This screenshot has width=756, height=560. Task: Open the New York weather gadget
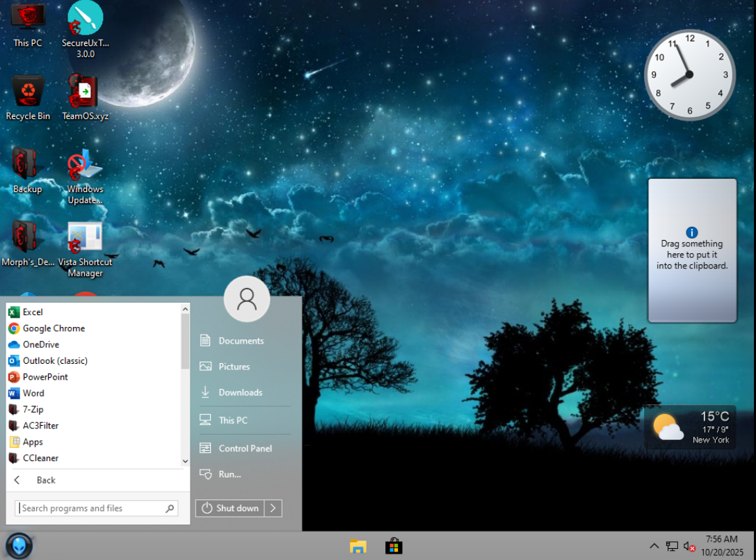click(x=691, y=428)
